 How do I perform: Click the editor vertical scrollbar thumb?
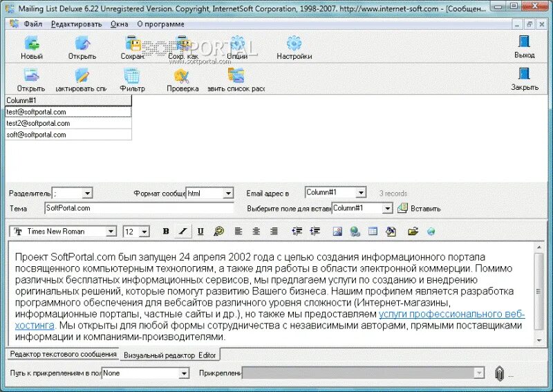539,292
